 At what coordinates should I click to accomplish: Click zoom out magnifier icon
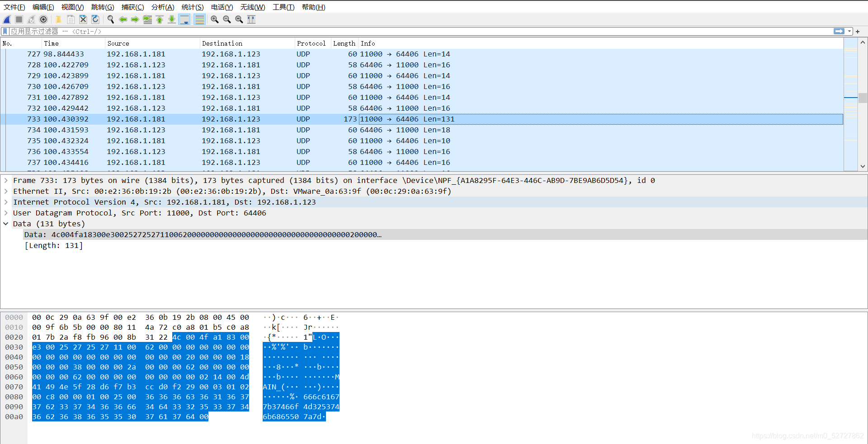click(227, 19)
